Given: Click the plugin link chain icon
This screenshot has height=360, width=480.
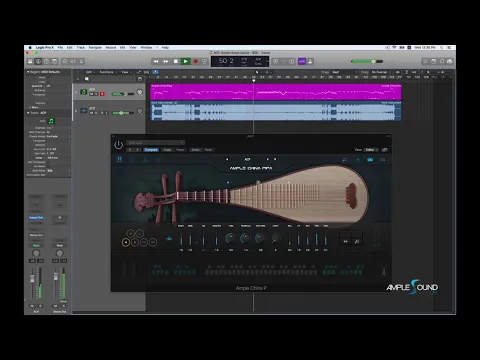Looking at the screenshot, I should pyautogui.click(x=384, y=150).
